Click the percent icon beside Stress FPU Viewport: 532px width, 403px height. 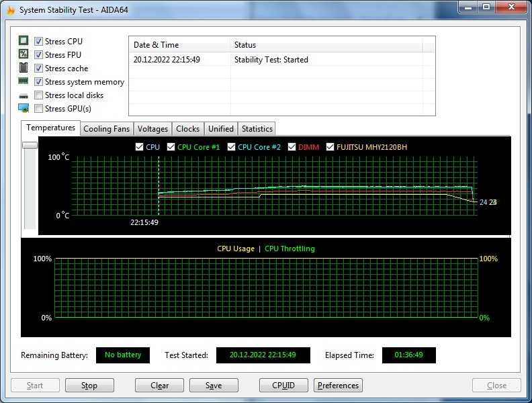click(x=24, y=54)
